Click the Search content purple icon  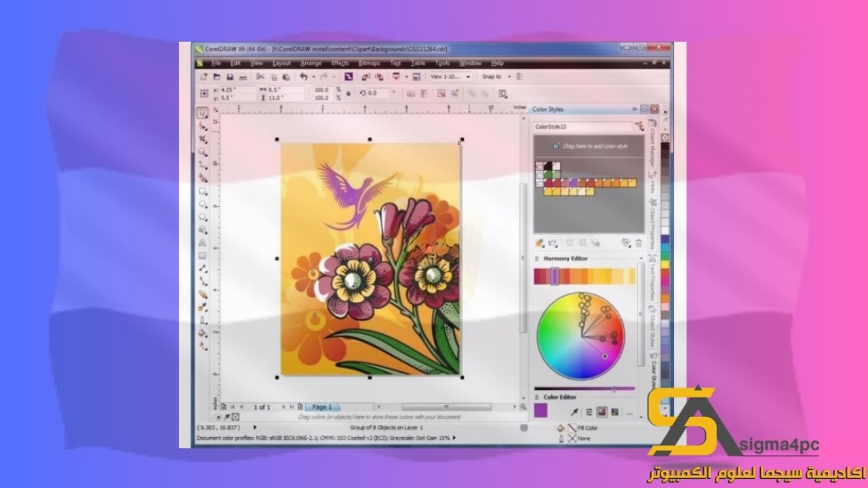349,77
